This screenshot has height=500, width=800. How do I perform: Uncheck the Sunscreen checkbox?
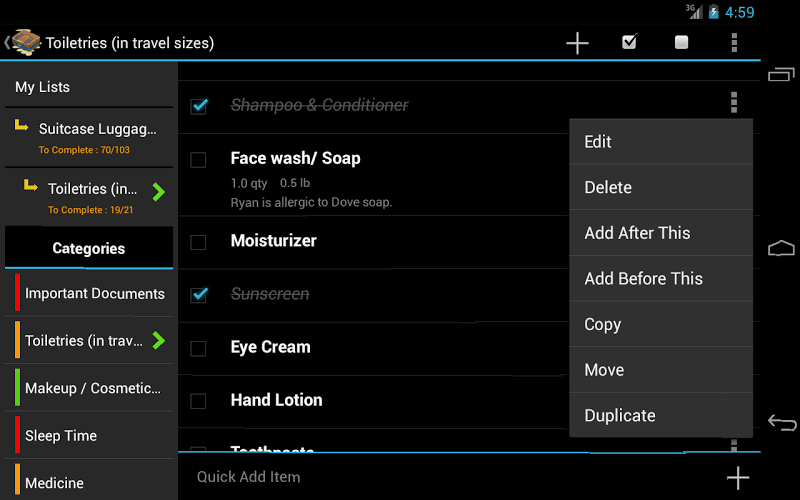point(199,294)
